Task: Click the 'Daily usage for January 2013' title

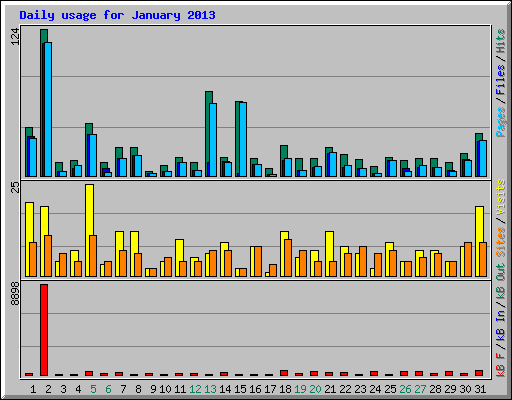Action: tap(117, 15)
